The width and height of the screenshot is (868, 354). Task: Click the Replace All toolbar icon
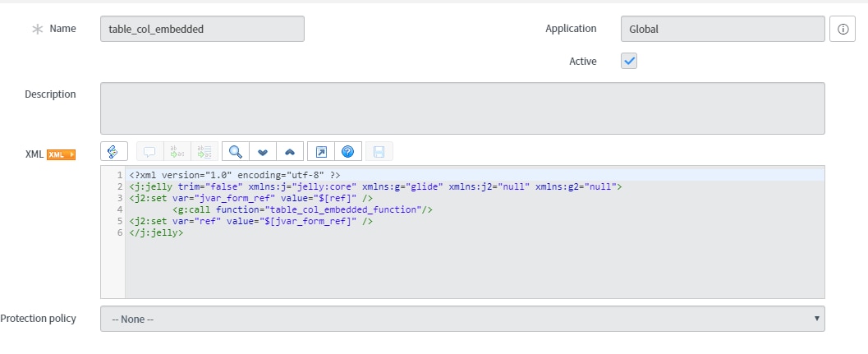pyautogui.click(x=202, y=151)
